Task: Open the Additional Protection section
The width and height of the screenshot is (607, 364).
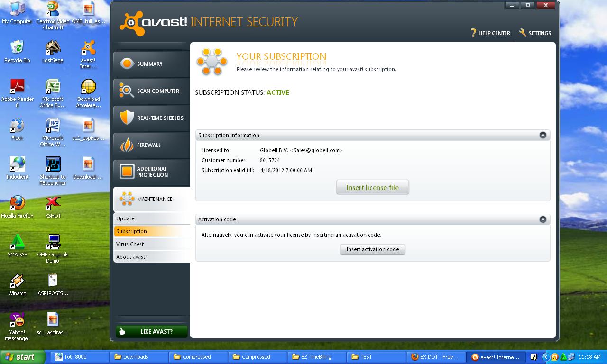Action: pos(152,172)
